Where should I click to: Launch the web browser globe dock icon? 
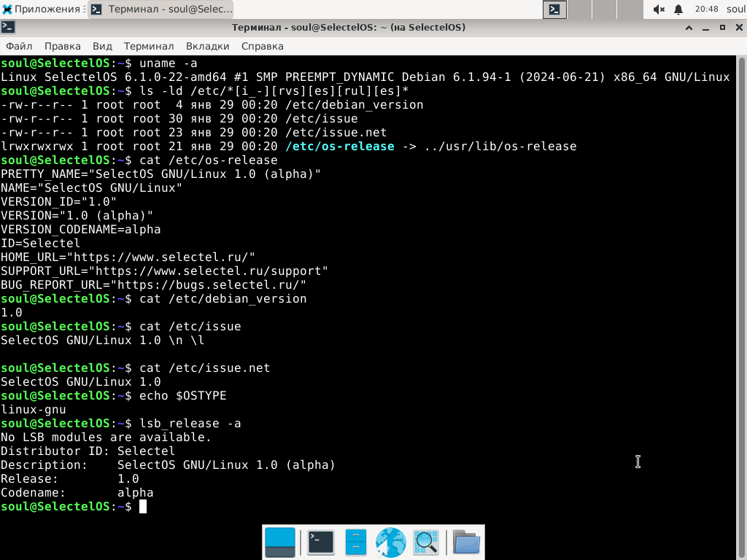[391, 542]
